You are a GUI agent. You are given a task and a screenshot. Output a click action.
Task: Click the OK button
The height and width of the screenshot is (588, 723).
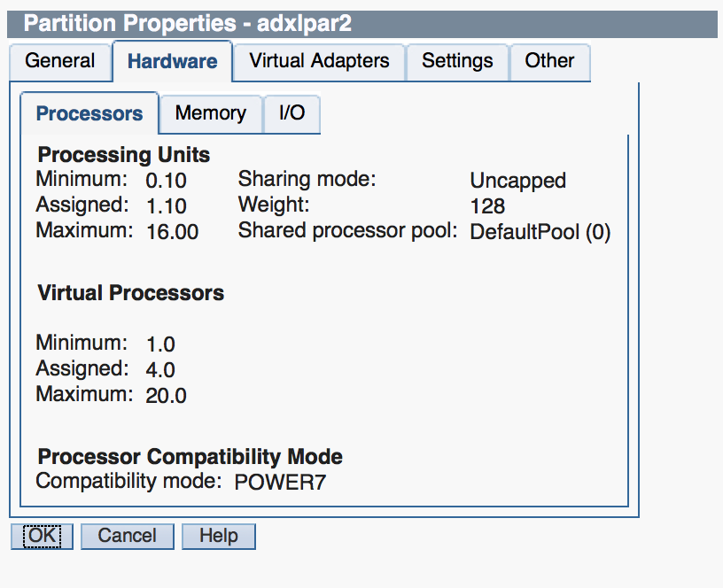coord(41,536)
